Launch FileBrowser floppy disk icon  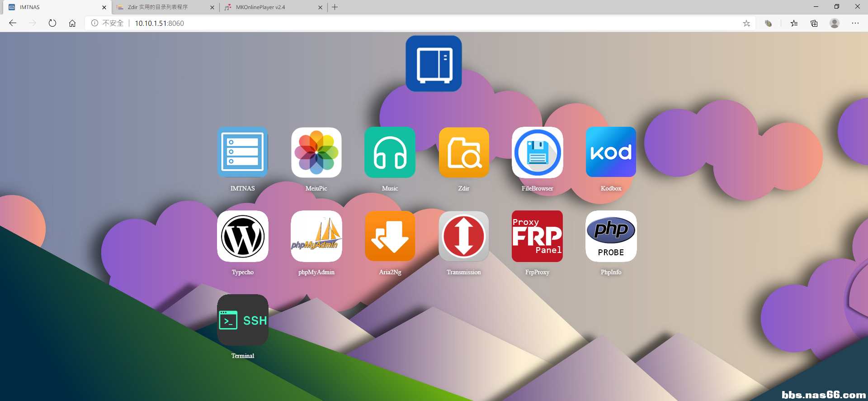click(x=538, y=153)
